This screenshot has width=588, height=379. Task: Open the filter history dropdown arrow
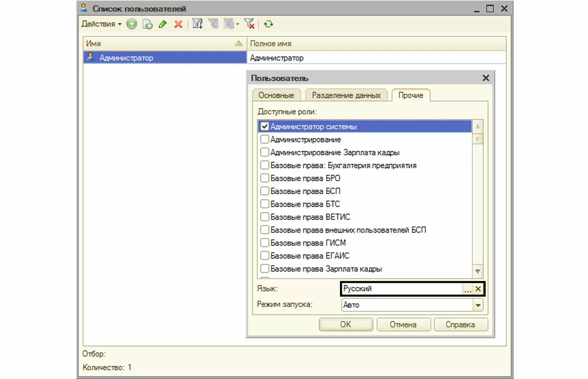click(237, 24)
